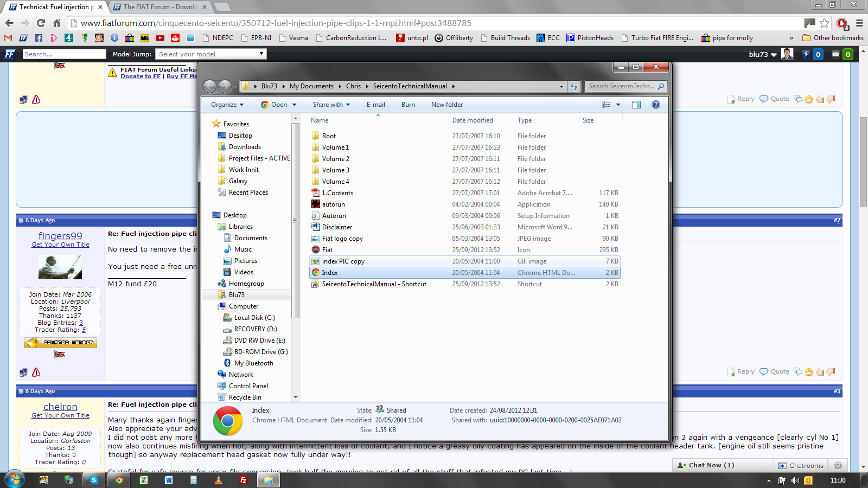Bookmark page with the star icon

825,23
